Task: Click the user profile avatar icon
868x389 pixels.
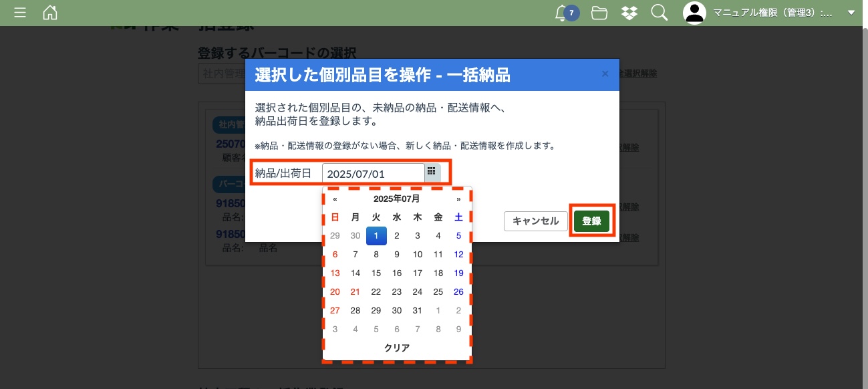Action: click(695, 13)
